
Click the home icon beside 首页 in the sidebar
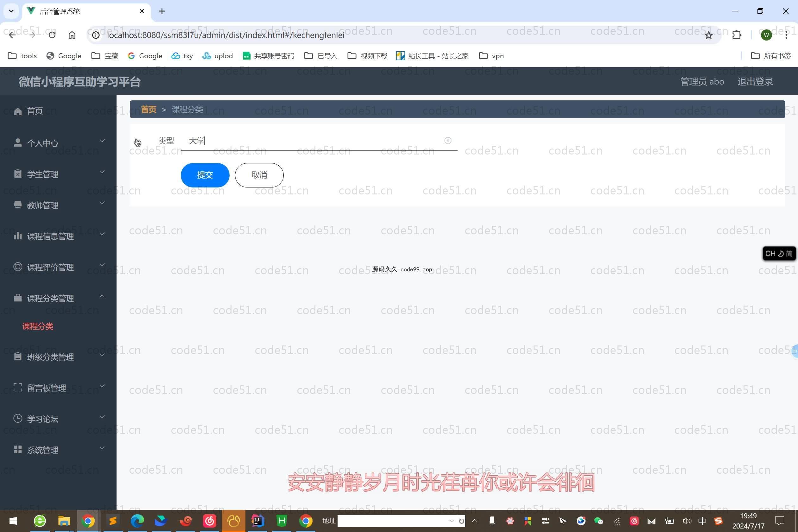18,111
